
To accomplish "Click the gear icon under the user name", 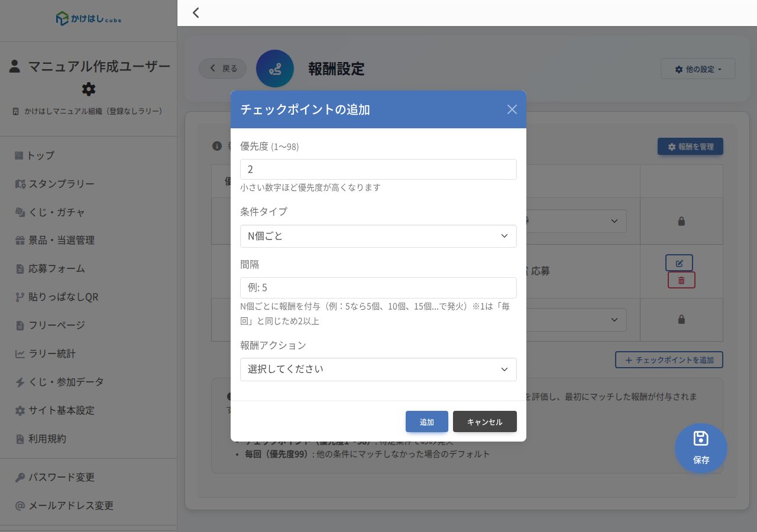I will [x=89, y=89].
